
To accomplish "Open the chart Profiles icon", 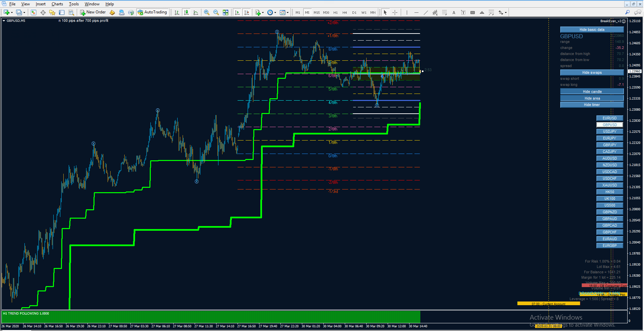I will (19, 12).
